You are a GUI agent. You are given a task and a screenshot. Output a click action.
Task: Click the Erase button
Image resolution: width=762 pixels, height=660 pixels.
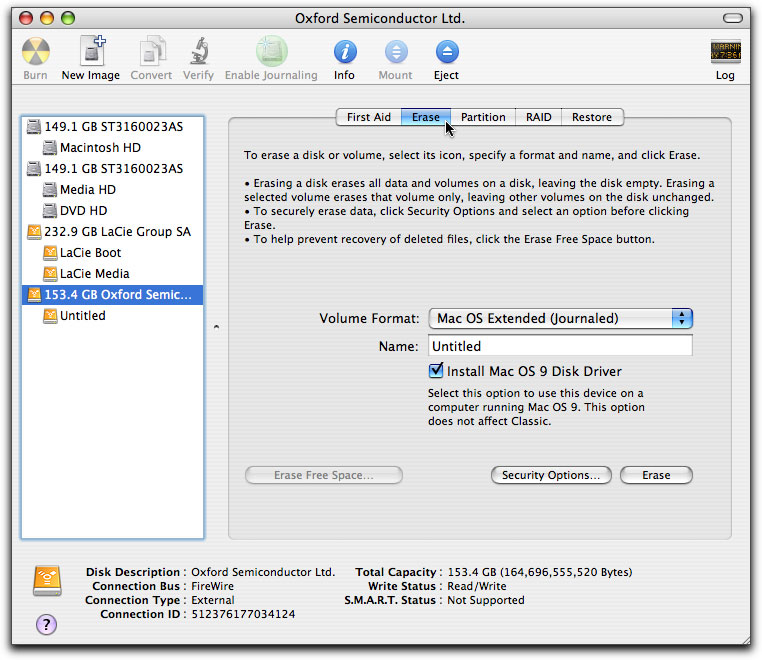click(656, 475)
